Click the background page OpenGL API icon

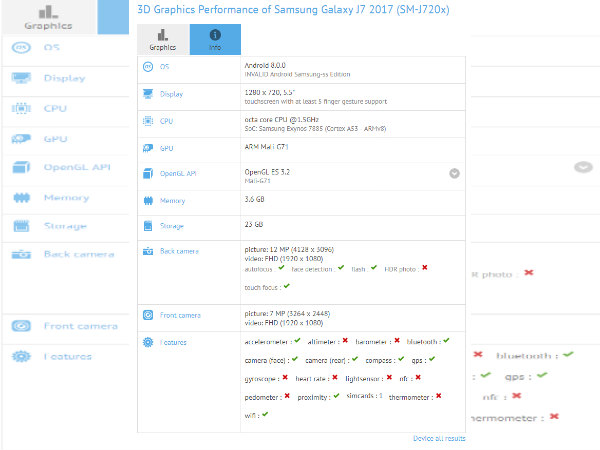[x=21, y=167]
